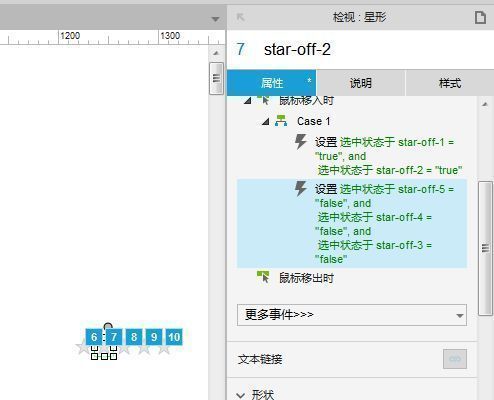Click the canvas scrollbar up arrow
494x400 pixels.
tap(216, 53)
